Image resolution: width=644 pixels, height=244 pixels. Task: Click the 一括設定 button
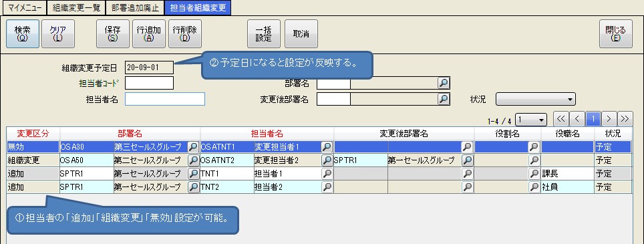[264, 33]
